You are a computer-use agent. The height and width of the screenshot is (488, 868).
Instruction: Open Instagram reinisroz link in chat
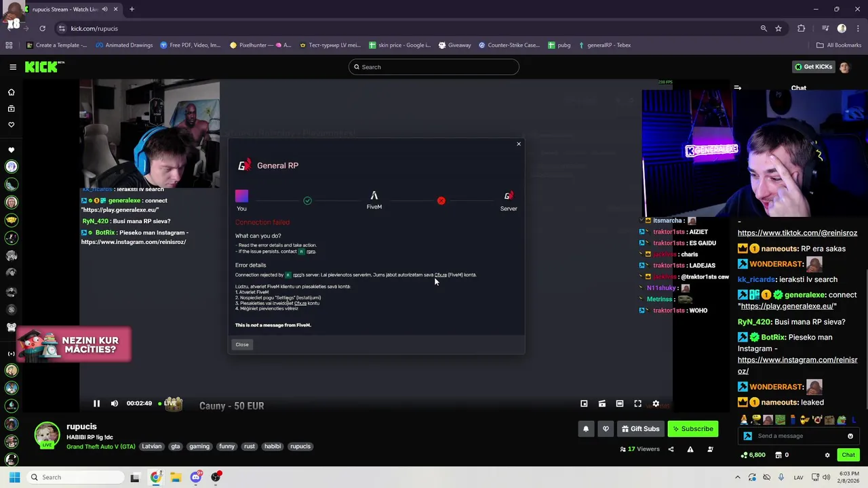[x=797, y=365]
